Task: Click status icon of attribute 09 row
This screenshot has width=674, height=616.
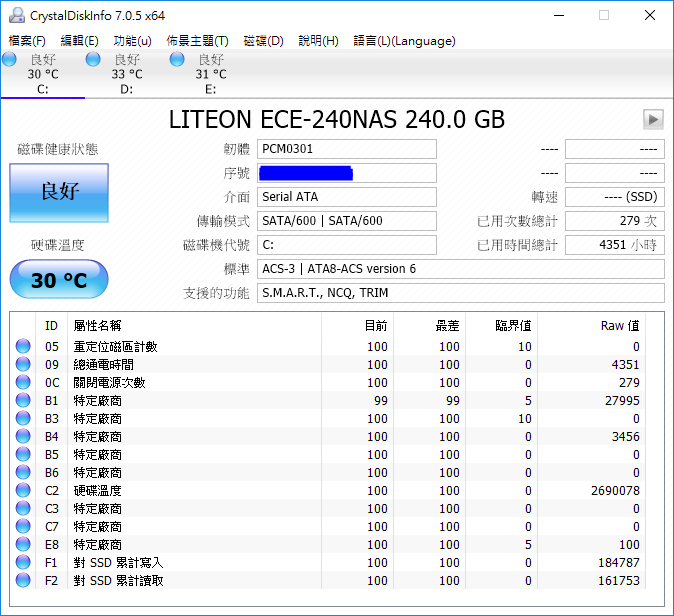Action: pos(23,364)
